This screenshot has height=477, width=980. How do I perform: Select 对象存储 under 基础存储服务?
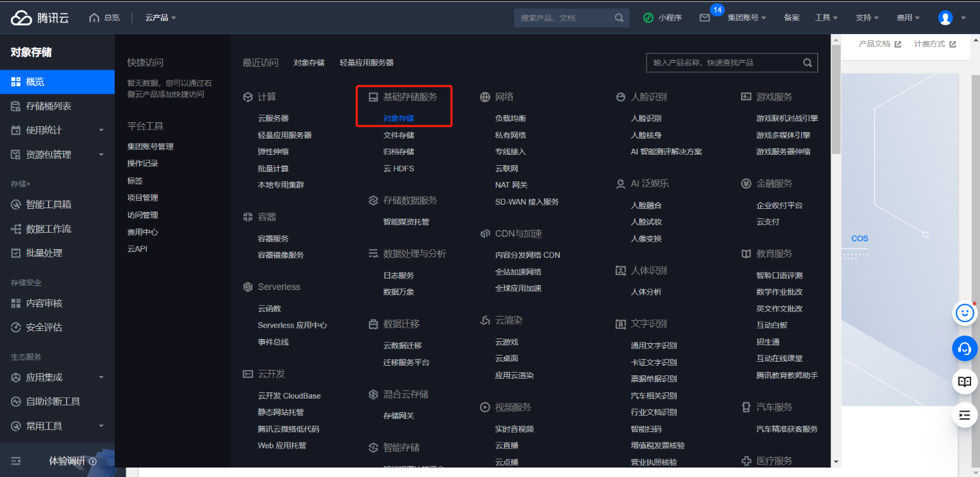pyautogui.click(x=399, y=118)
